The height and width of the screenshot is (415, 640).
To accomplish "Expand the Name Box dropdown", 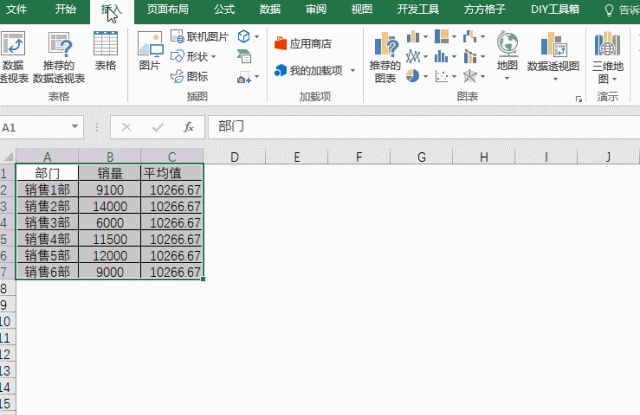I will coord(75,126).
